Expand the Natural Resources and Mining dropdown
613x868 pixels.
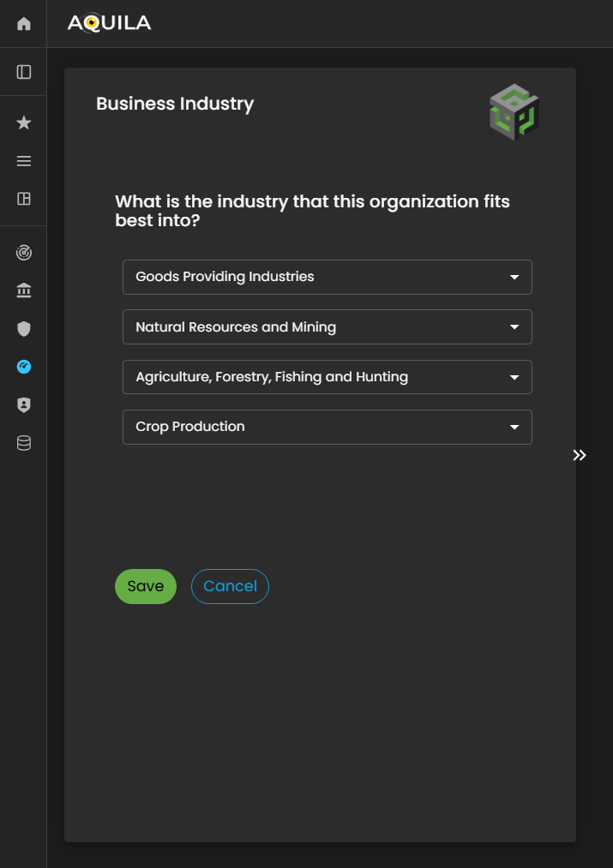pos(327,327)
